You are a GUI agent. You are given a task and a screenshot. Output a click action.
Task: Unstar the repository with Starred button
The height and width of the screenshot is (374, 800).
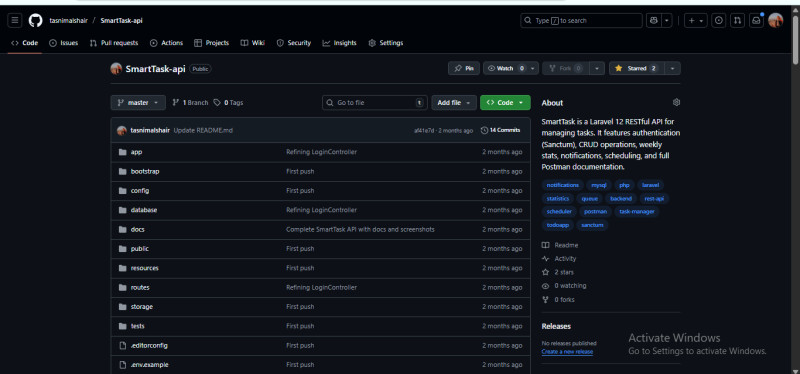637,68
